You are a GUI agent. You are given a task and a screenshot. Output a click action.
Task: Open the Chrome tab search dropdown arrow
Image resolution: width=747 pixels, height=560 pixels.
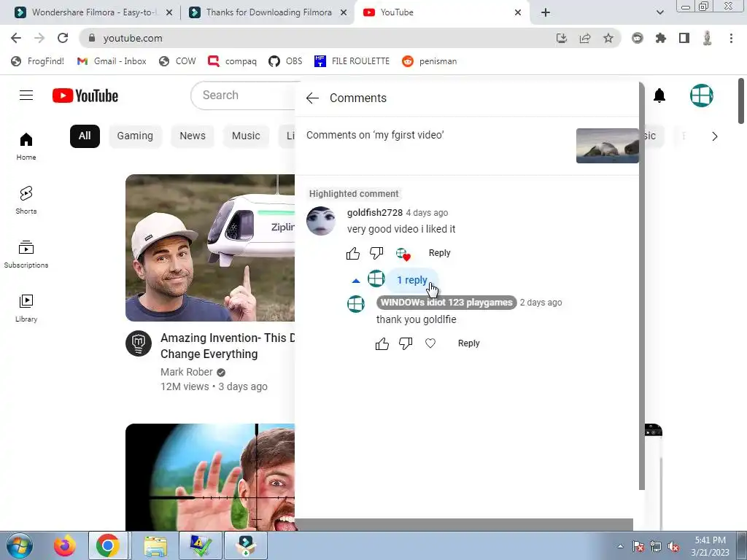[x=659, y=12]
